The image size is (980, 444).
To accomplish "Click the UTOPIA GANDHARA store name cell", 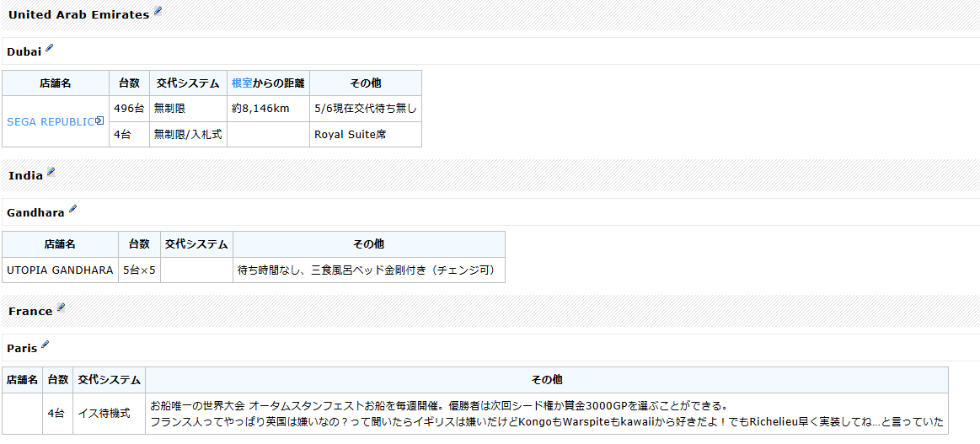I will click(x=60, y=270).
